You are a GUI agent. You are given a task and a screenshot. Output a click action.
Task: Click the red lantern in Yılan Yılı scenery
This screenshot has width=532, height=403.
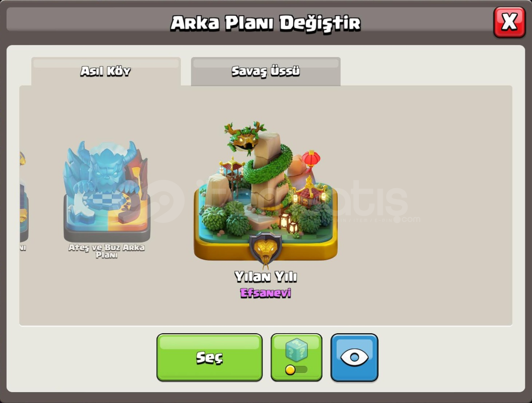tap(311, 159)
